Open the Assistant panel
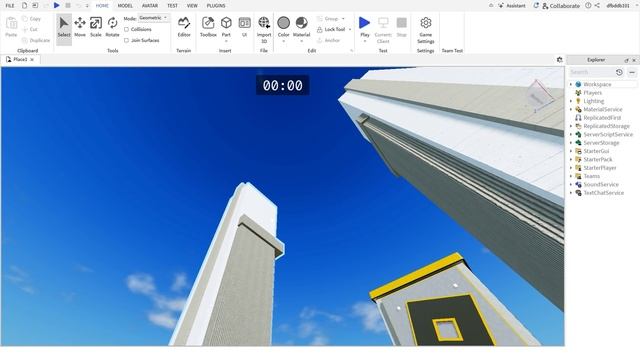Image resolution: width=640 pixels, height=360 pixels. 512,6
